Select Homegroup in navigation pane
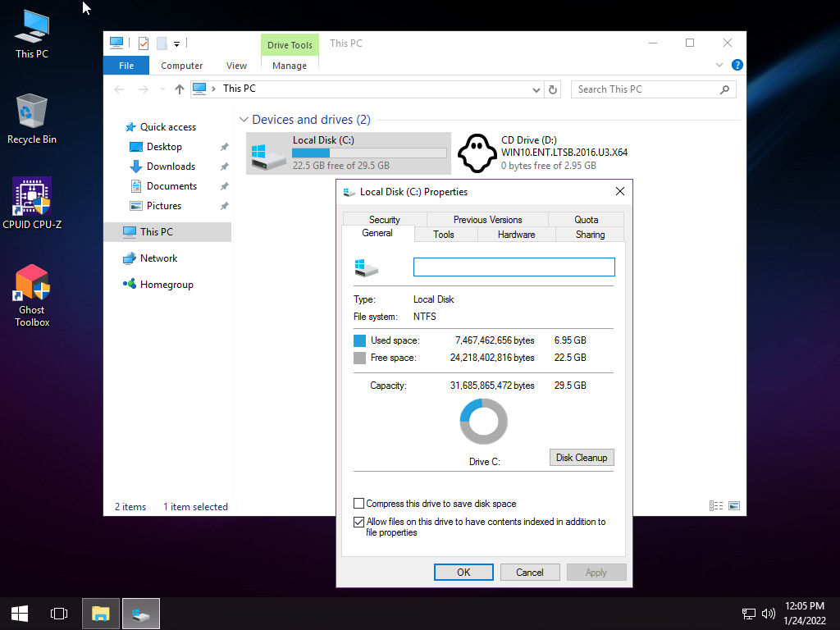 [x=166, y=285]
